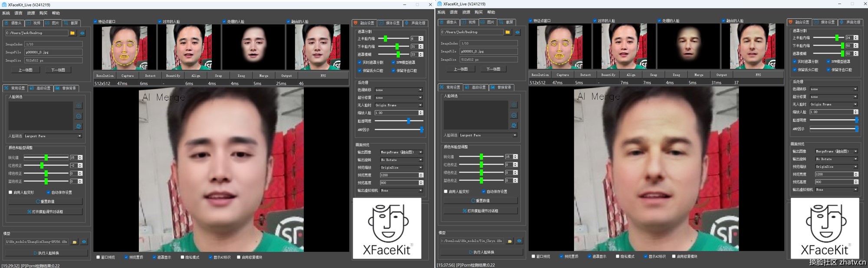Open folder browse icon in right window path row
Image resolution: width=868 pixels, height=268 pixels.
coord(508,32)
